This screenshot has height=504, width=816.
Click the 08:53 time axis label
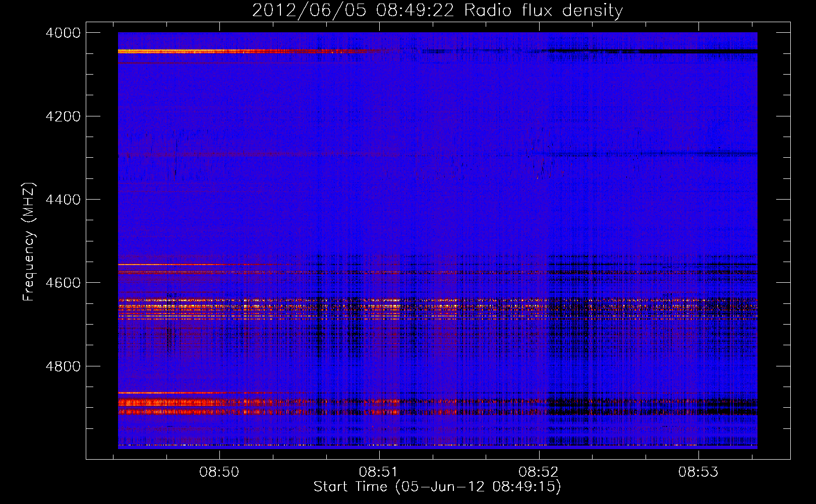tap(698, 472)
